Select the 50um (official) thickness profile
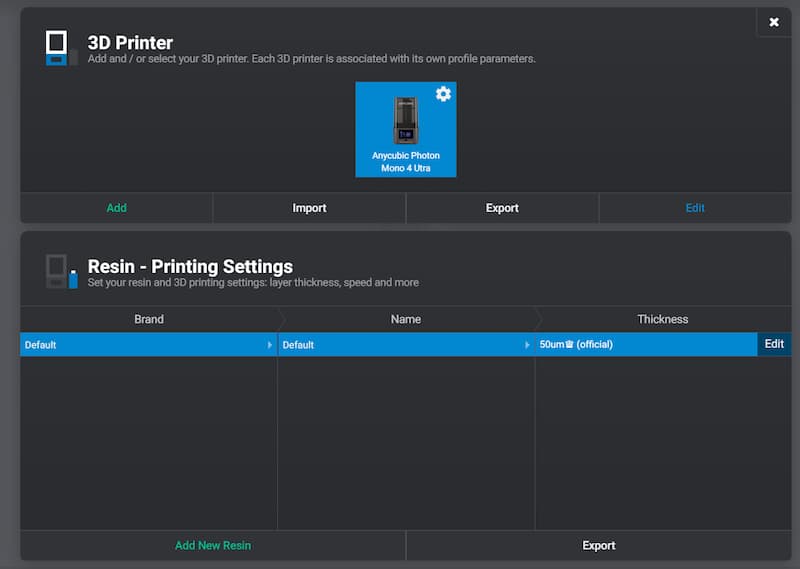 [646, 344]
